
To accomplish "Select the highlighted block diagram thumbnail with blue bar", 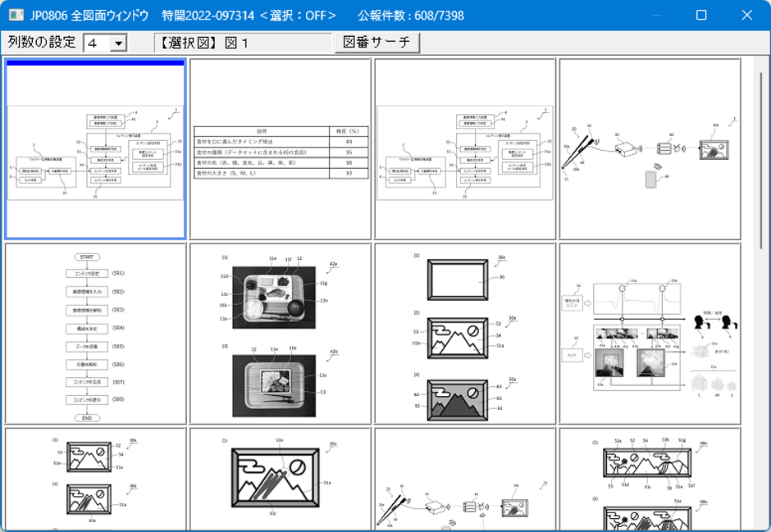I will pyautogui.click(x=95, y=149).
